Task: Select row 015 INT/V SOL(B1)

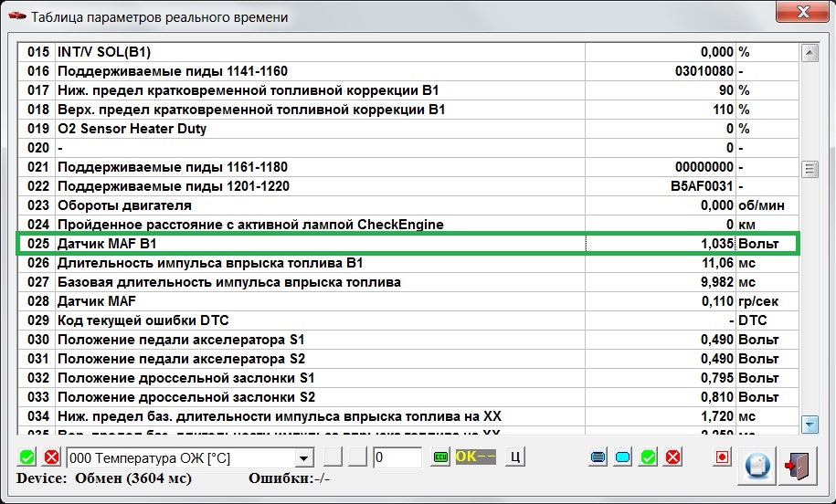Action: click(407, 52)
